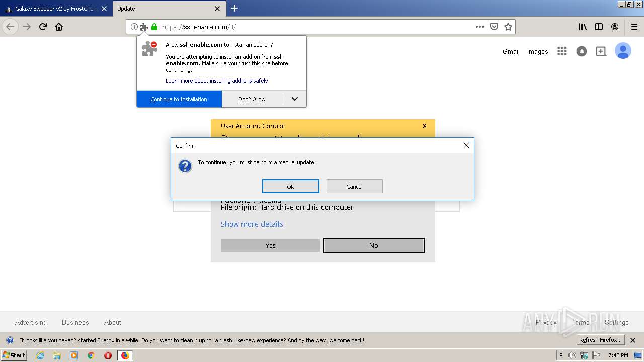Reload the current page
Image resolution: width=644 pixels, height=362 pixels.
[43, 27]
